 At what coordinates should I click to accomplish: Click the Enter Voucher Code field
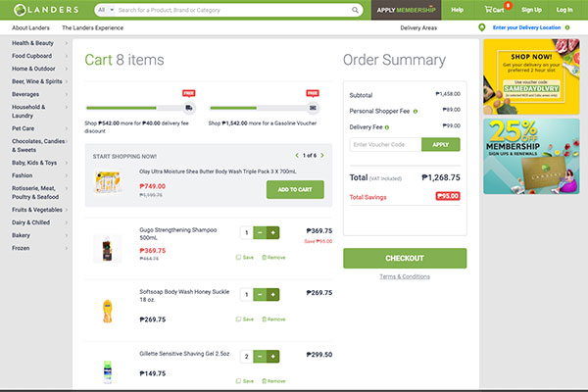(385, 144)
